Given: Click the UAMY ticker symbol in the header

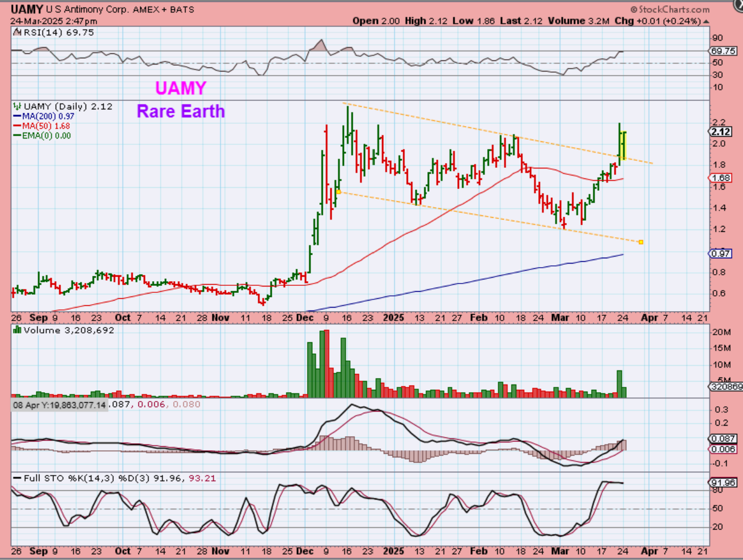Looking at the screenshot, I should [27, 9].
